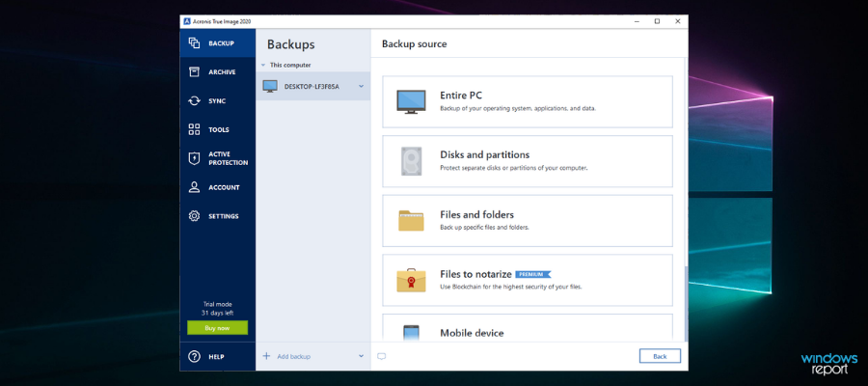Click the Settings gear icon
The width and height of the screenshot is (868, 386).
tap(194, 216)
